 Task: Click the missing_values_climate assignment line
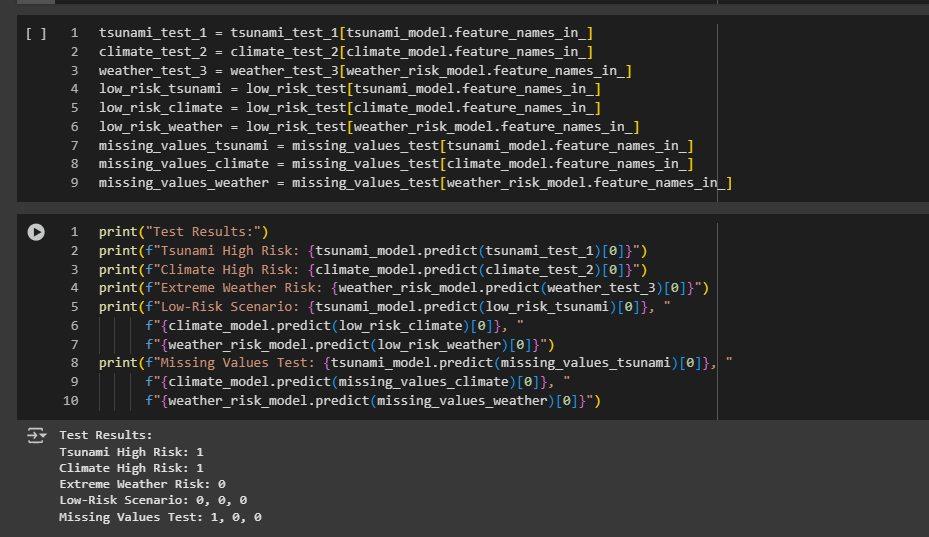[396, 164]
